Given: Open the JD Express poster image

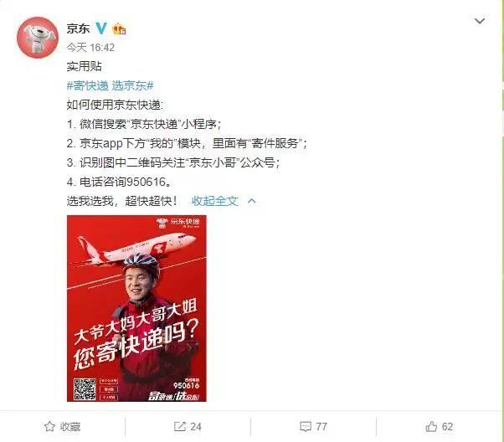Looking at the screenshot, I should [x=136, y=308].
